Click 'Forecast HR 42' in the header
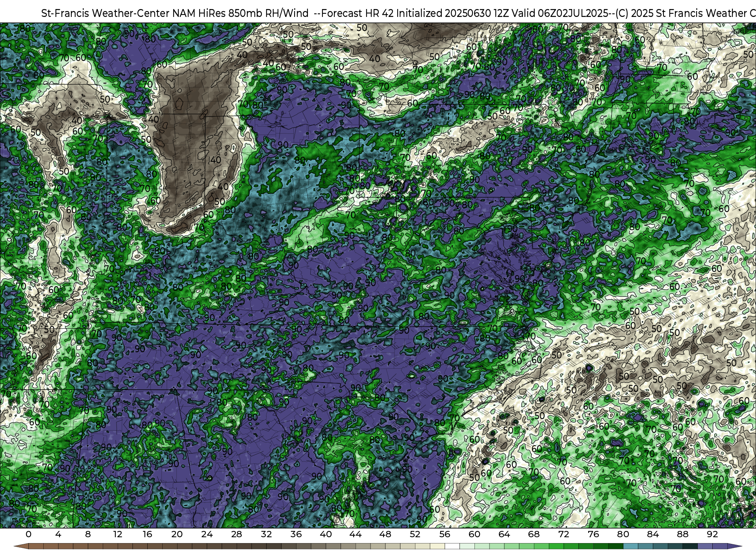The image size is (756, 551). (358, 13)
